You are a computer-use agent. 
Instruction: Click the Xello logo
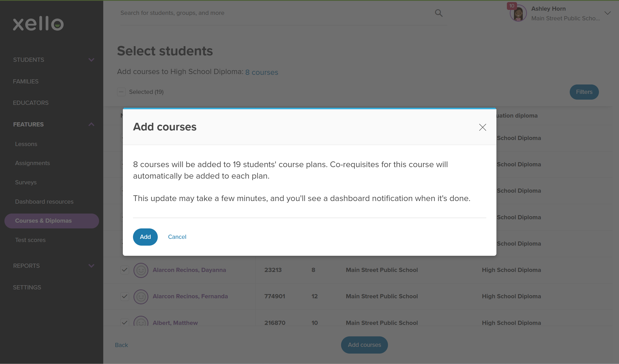[38, 23]
